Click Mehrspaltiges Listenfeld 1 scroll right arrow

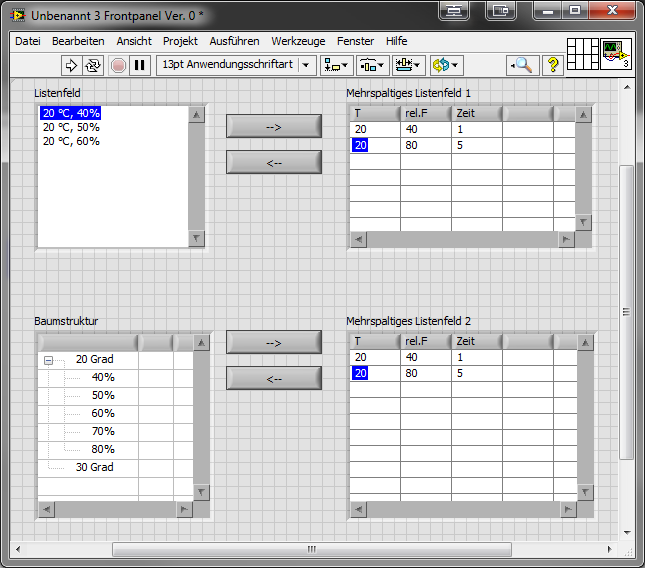pos(567,239)
